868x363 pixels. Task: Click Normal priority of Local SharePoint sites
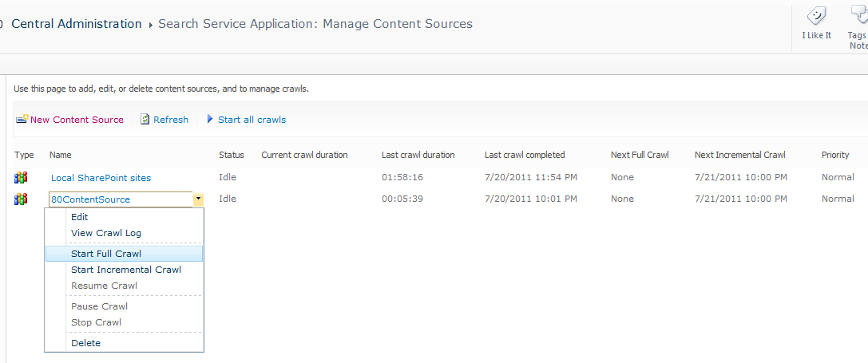pos(838,177)
